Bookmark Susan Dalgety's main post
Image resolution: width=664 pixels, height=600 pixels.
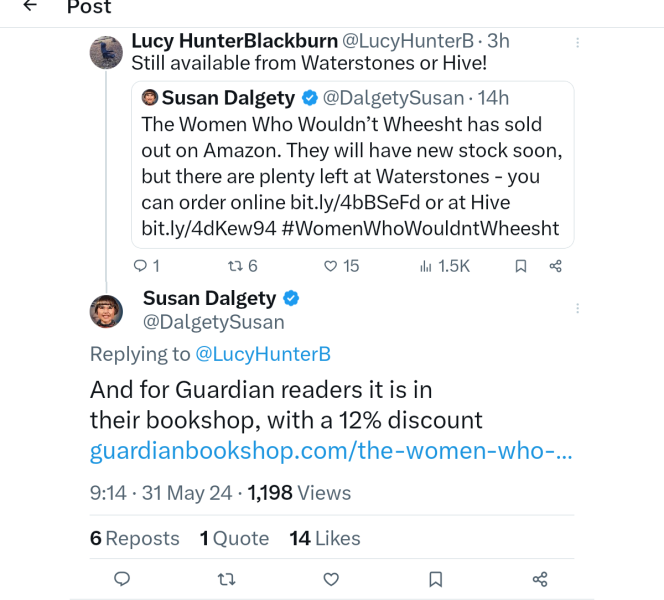(x=436, y=579)
